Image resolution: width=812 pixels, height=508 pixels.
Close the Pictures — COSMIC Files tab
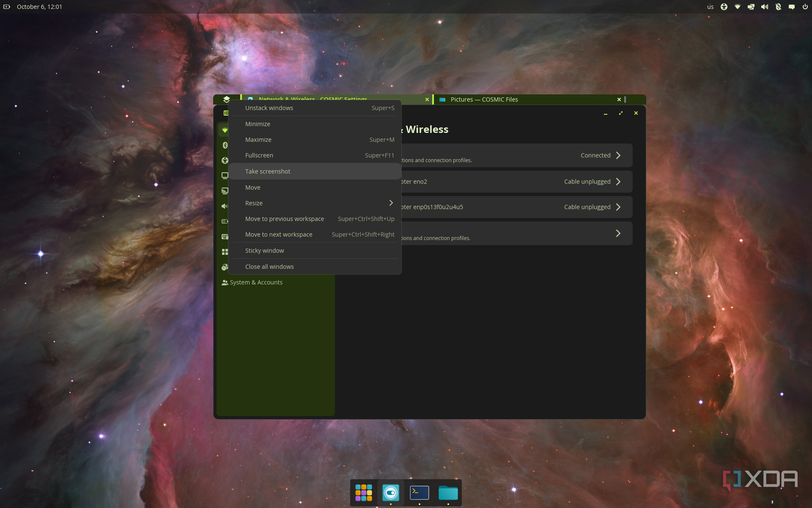pos(619,99)
